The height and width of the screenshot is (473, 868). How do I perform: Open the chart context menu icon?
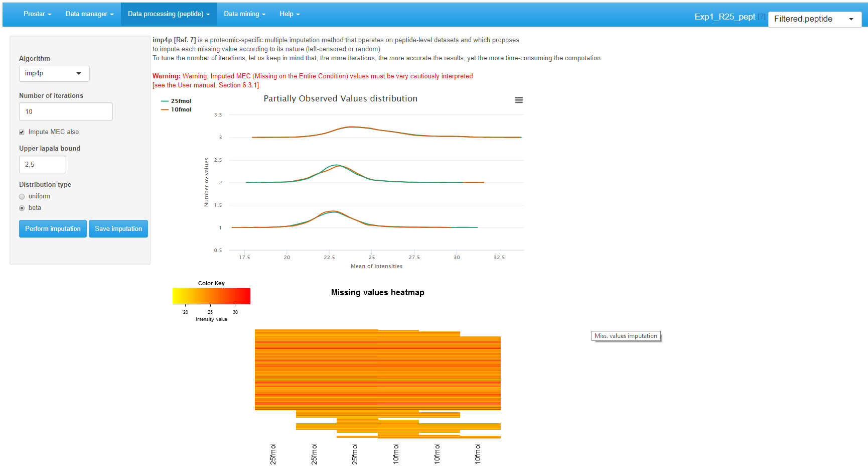pos(519,100)
